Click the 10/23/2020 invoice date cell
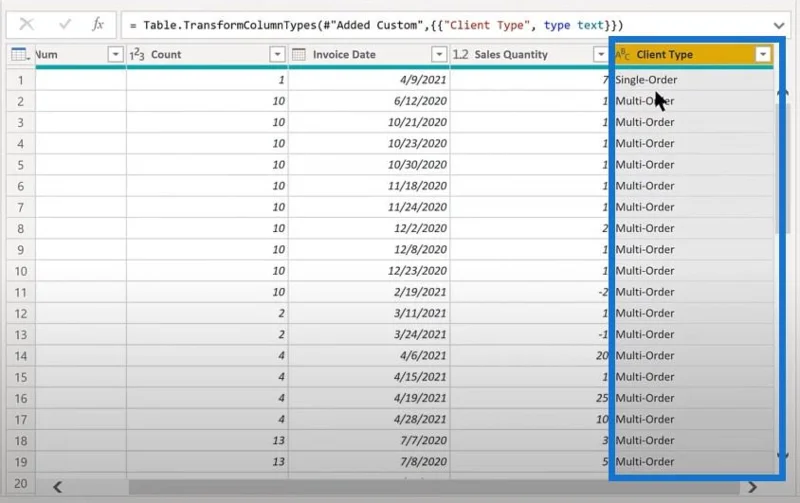 point(369,143)
